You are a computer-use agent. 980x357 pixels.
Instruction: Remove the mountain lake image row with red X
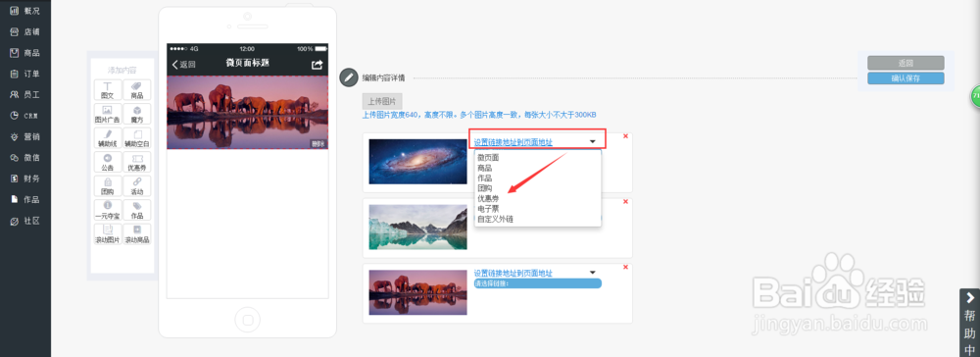pyautogui.click(x=625, y=201)
